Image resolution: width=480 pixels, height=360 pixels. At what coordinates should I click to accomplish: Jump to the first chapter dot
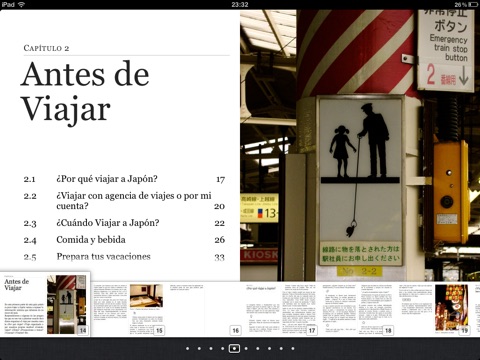click(188, 348)
